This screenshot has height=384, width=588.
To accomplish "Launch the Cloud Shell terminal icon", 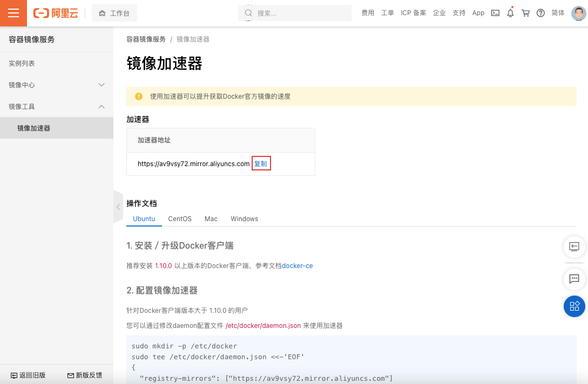I will click(495, 13).
